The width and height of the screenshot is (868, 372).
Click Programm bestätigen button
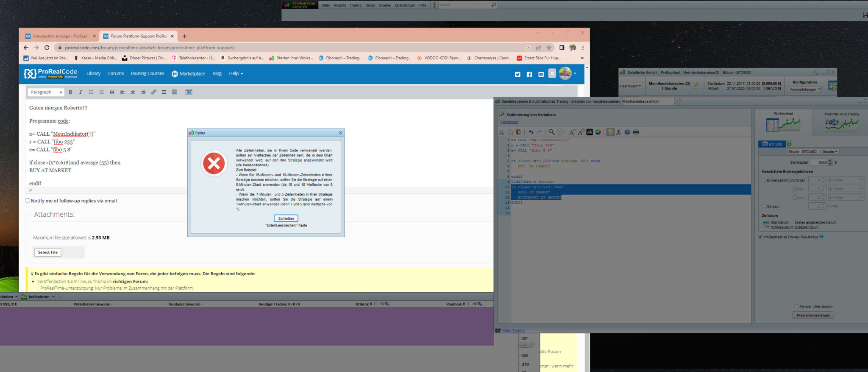click(813, 315)
